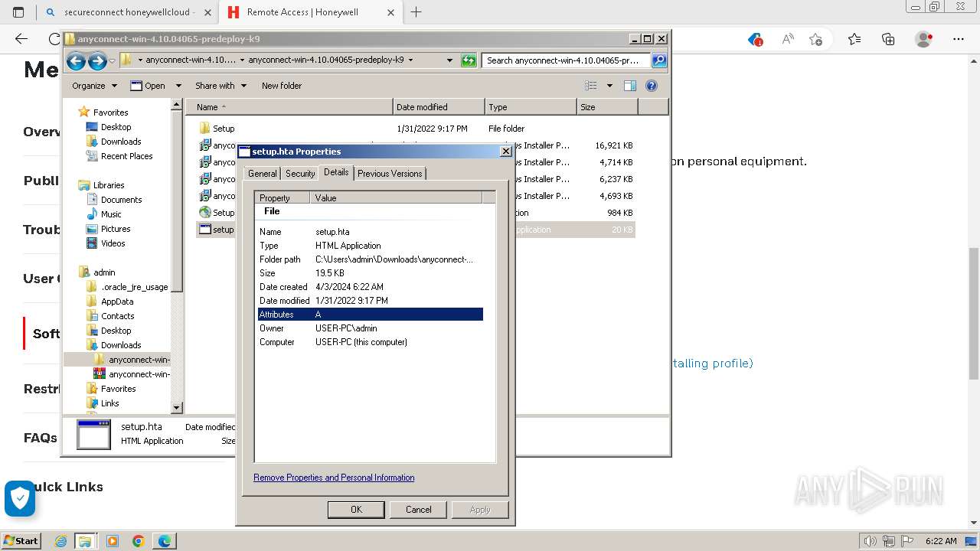Image resolution: width=980 pixels, height=551 pixels.
Task: Click the Setup folder in file list
Action: (224, 129)
